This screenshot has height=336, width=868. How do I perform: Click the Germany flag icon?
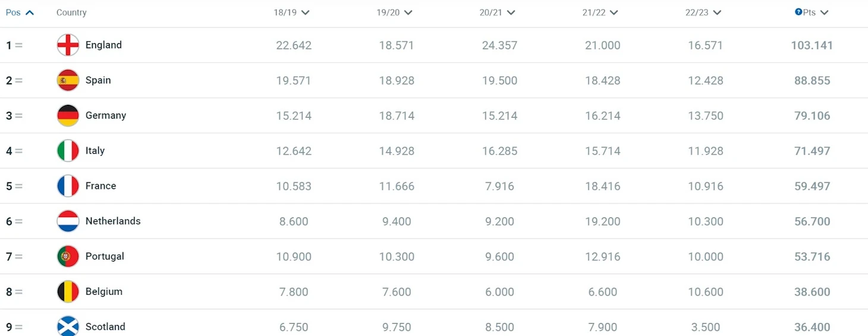click(68, 115)
